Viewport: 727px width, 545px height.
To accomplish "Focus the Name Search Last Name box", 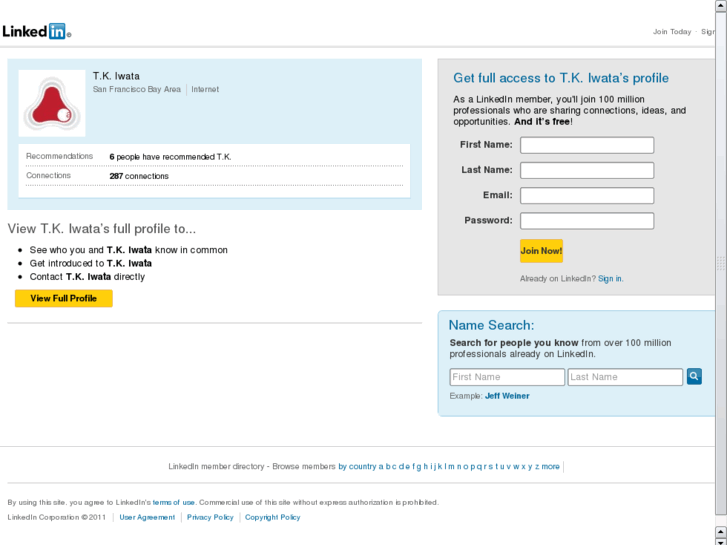I will (625, 377).
